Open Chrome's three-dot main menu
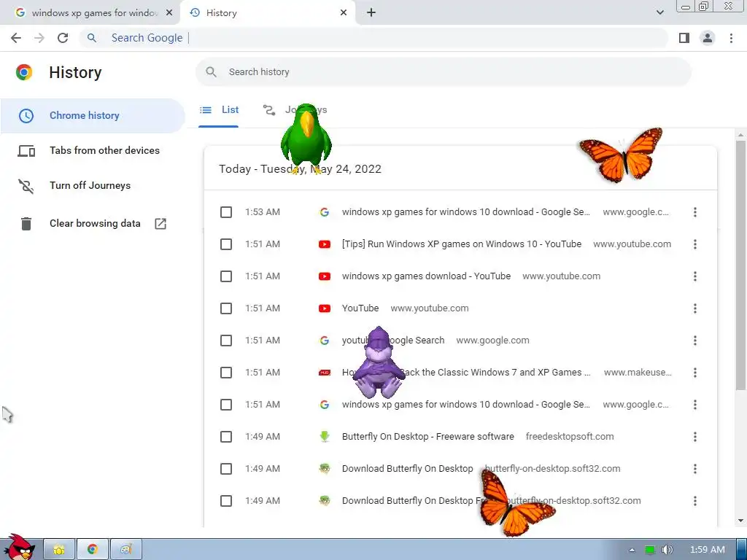Image resolution: width=747 pixels, height=560 pixels. 731,38
